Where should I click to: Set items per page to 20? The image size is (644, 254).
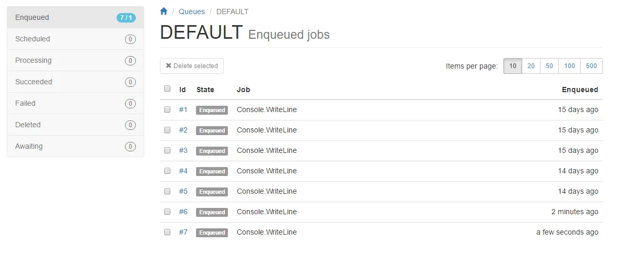(x=531, y=66)
